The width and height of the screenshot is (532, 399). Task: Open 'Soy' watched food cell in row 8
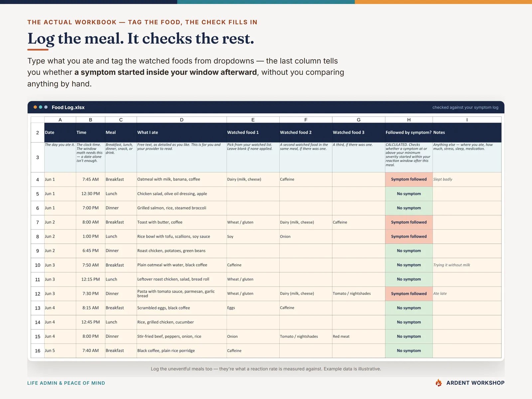click(253, 237)
